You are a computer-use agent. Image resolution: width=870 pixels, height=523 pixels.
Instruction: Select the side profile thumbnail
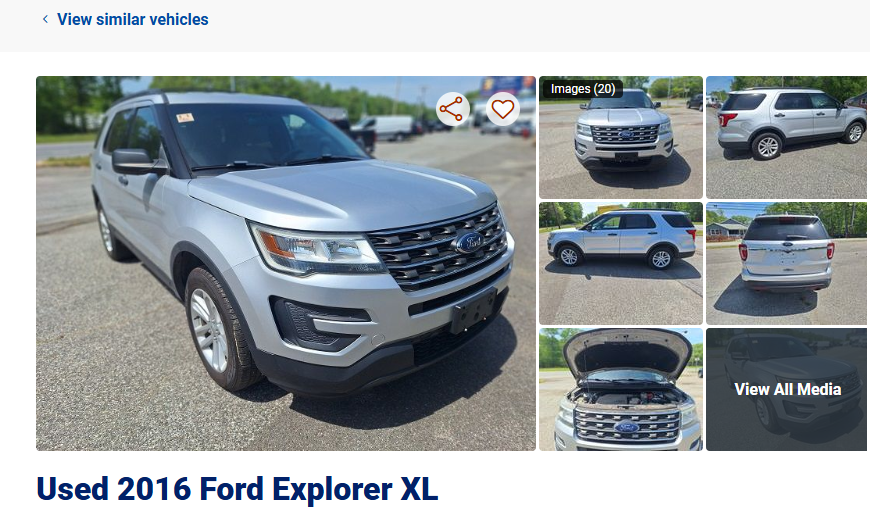[621, 263]
